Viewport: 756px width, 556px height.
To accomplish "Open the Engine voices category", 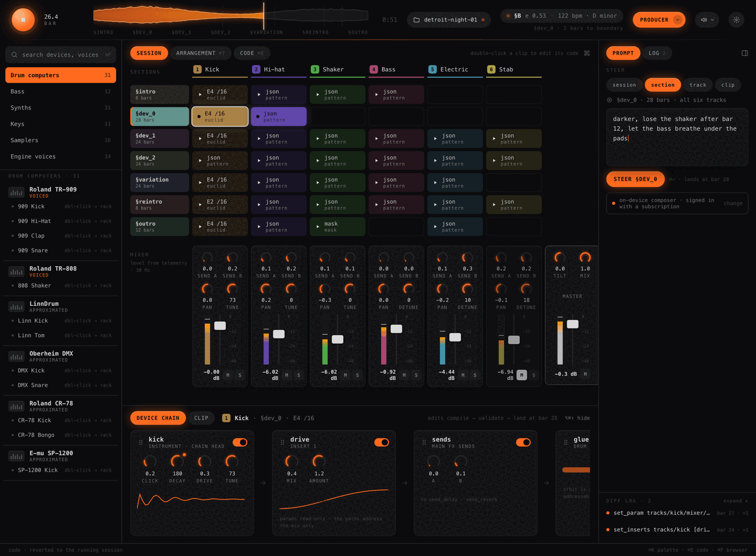I will click(x=60, y=156).
